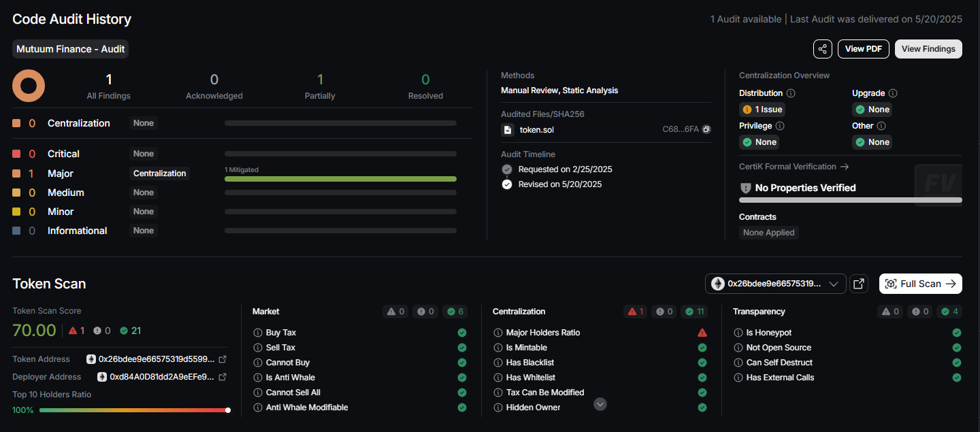Click the Formal Verification progress bar
980x432 pixels.
point(851,200)
